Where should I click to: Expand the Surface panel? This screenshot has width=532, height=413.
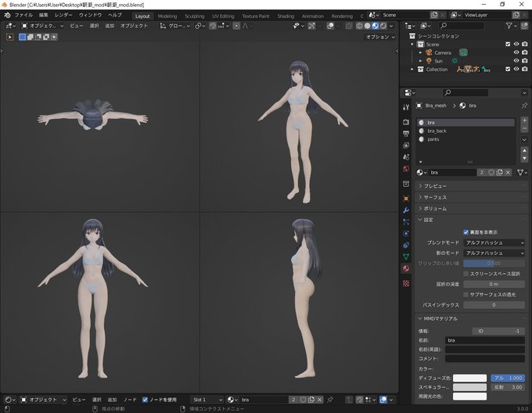tap(470, 197)
